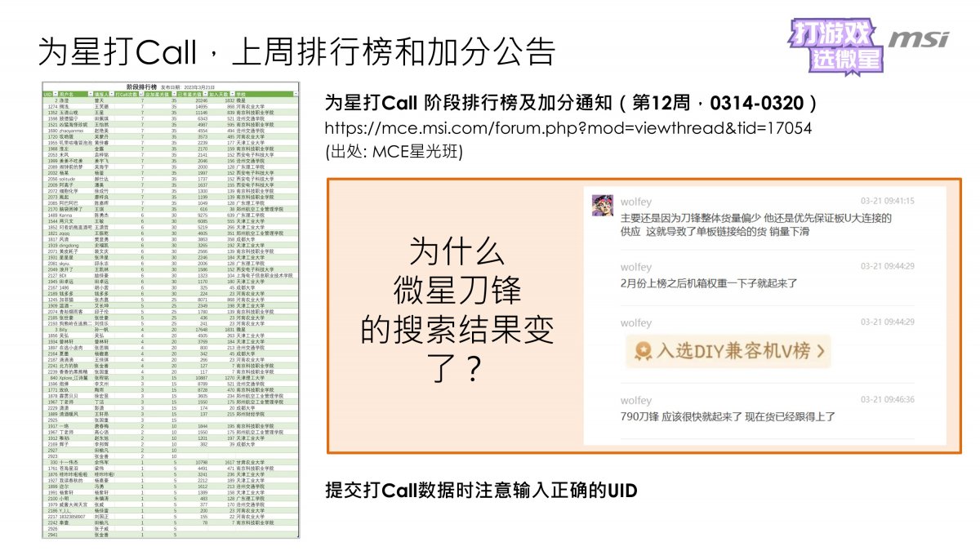Click the 入选DIY兼容机V榜 badge button

728,352
